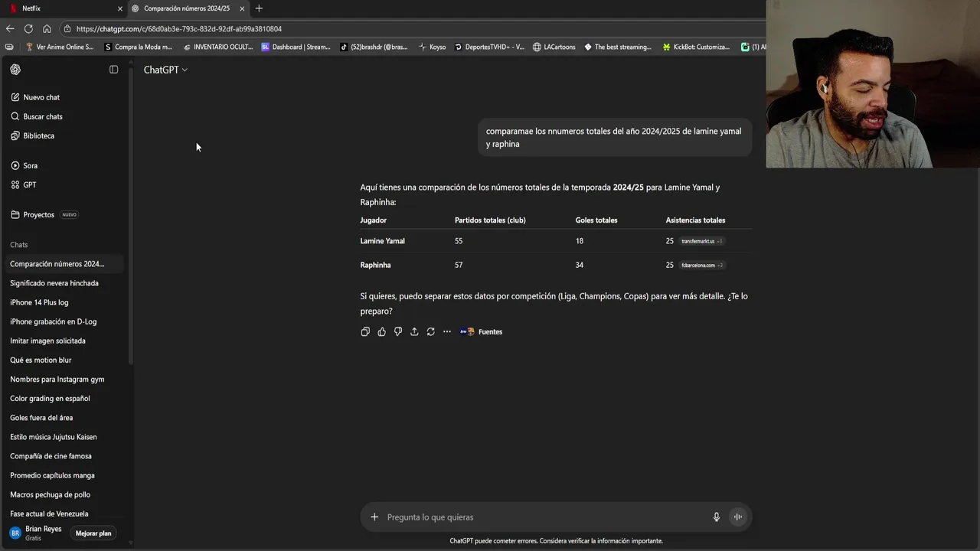Viewport: 980px width, 551px height.
Task: Start voice mode with the waveform icon
Action: (x=738, y=517)
